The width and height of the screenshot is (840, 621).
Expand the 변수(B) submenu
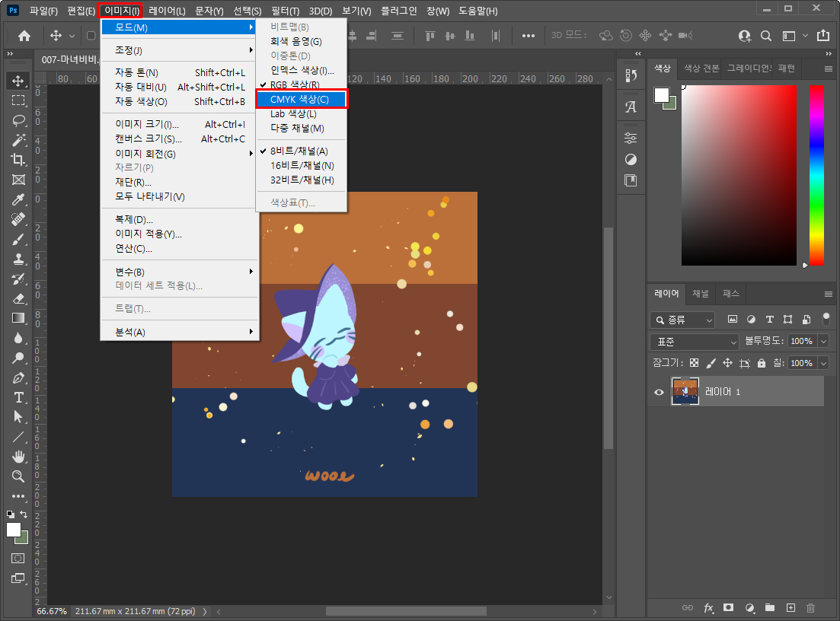pyautogui.click(x=180, y=272)
